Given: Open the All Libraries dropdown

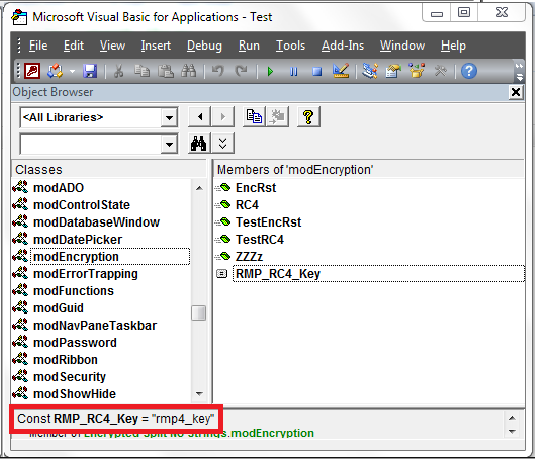Looking at the screenshot, I should tap(169, 117).
